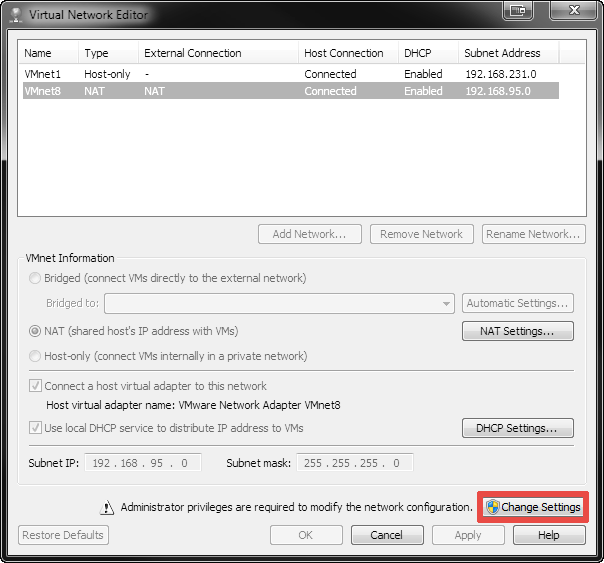Screen dimensions: 604x563
Task: Open NAT Settings
Action: (518, 331)
